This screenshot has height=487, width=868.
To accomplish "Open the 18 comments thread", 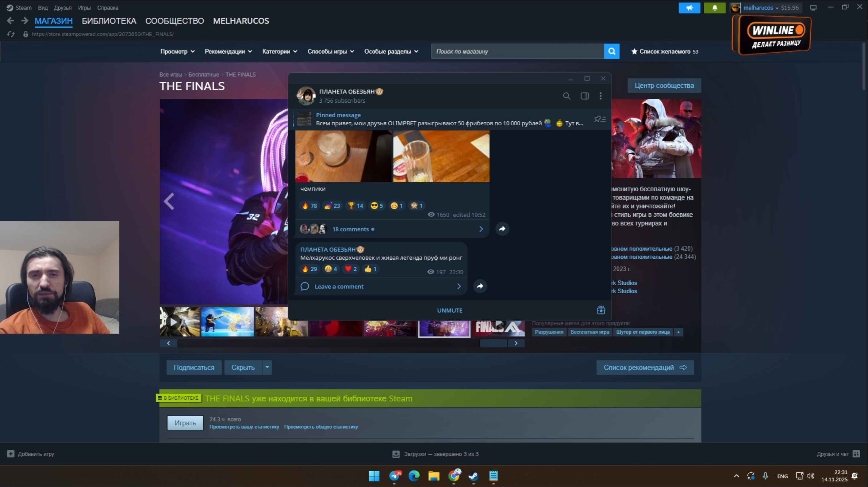I will (351, 229).
